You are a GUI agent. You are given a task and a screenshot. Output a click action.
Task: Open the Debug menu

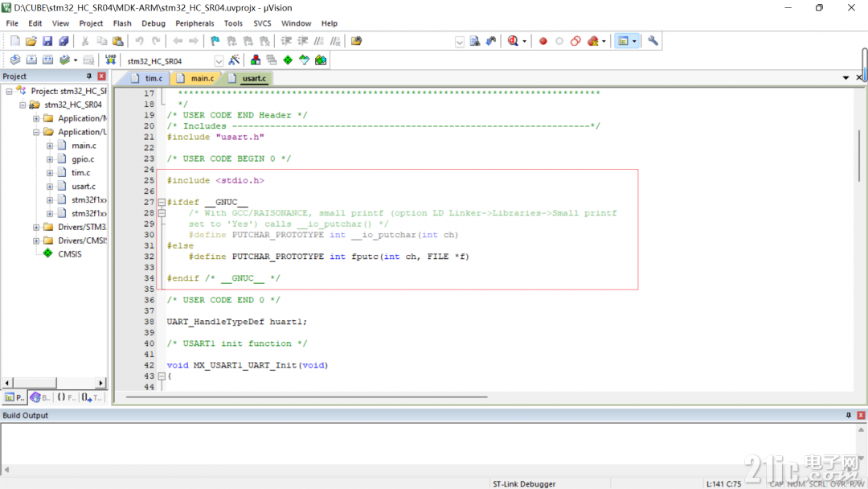[x=154, y=23]
